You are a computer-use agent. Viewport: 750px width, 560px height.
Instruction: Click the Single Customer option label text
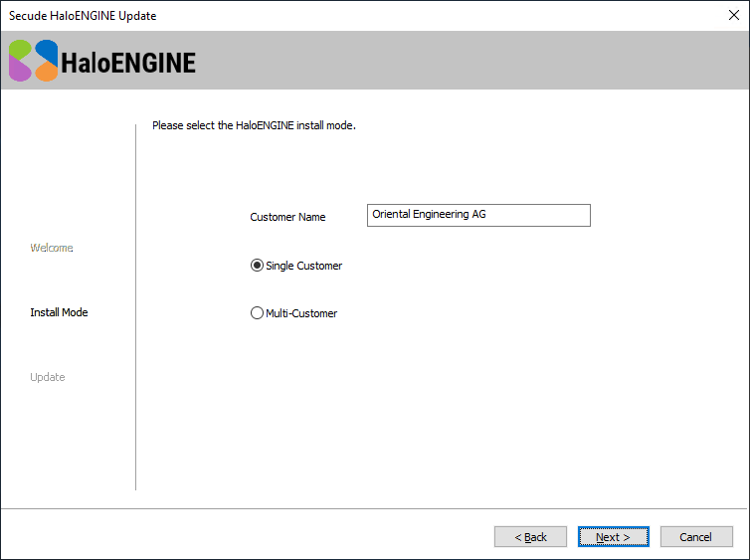coord(303,266)
